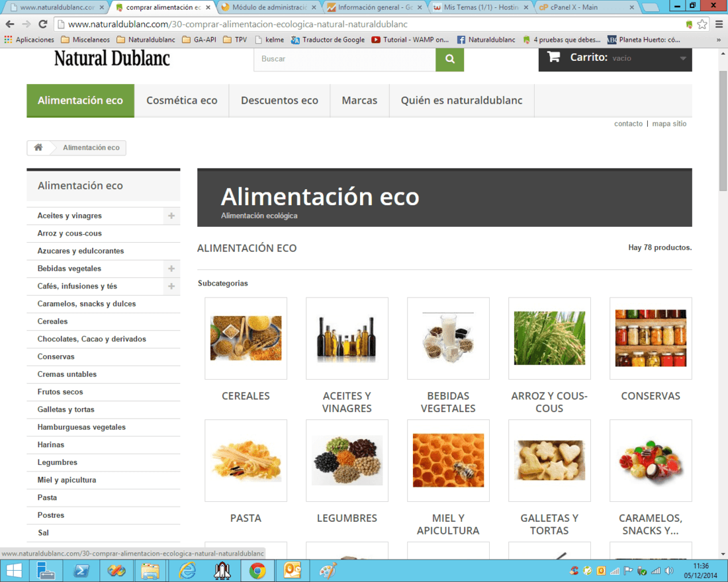Image resolution: width=728 pixels, height=582 pixels.
Task: Switch to Información general tab
Action: [x=375, y=7]
